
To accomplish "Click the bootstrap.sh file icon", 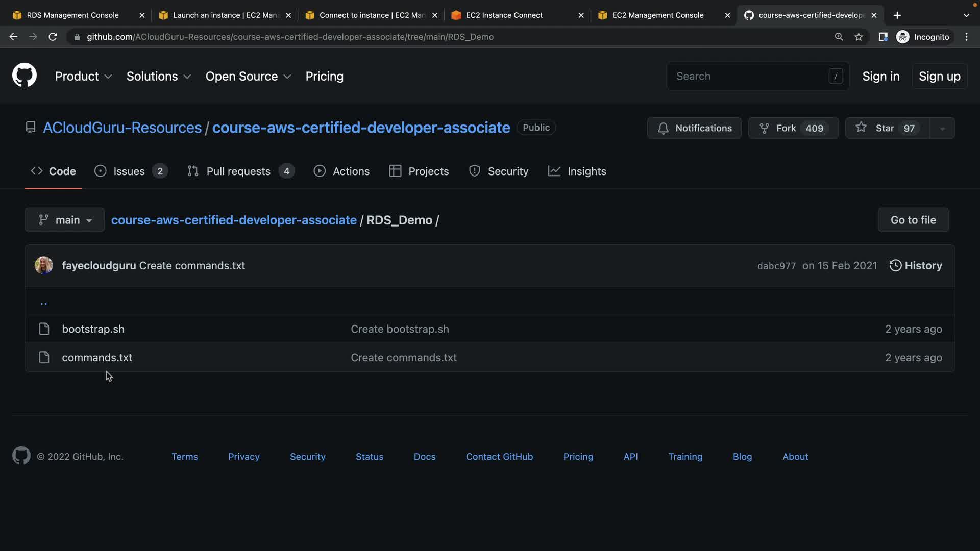I will [44, 329].
